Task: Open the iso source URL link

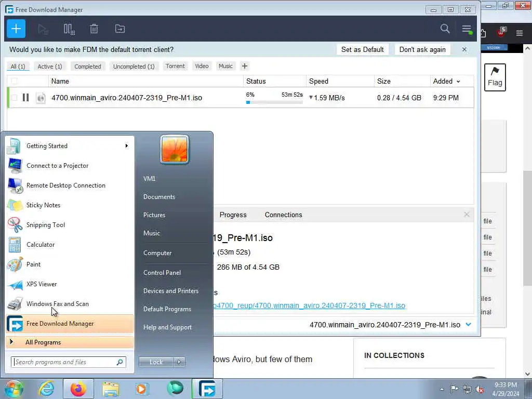Action: (309, 305)
